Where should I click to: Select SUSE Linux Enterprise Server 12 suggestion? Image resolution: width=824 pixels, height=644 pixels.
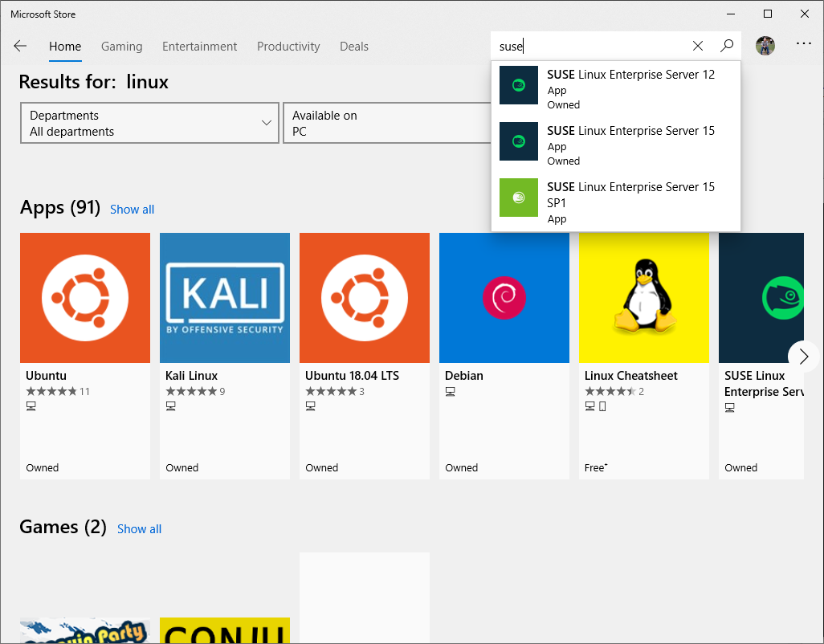(x=616, y=89)
